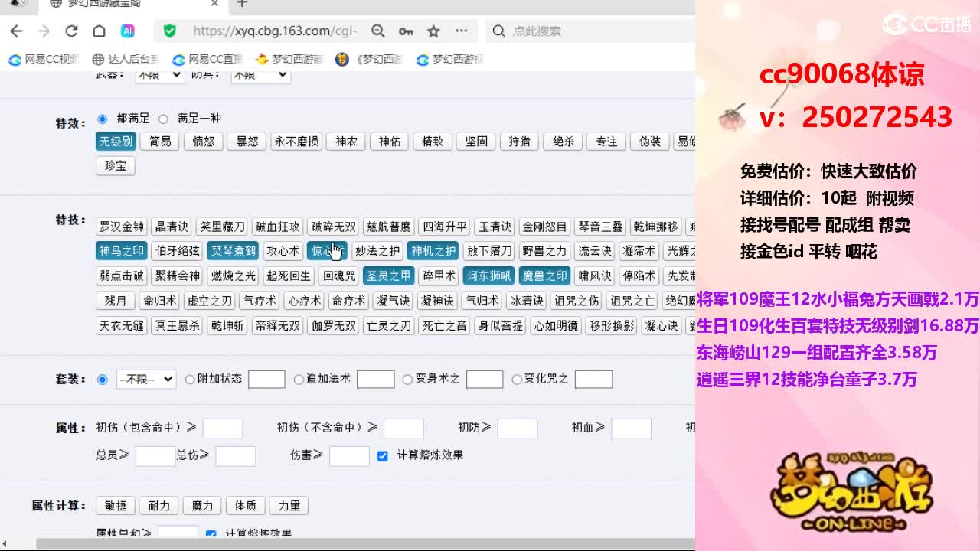This screenshot has height=551, width=980.
Task: Close the 梦幻西游藏宝阁 browser tab
Action: (214, 4)
